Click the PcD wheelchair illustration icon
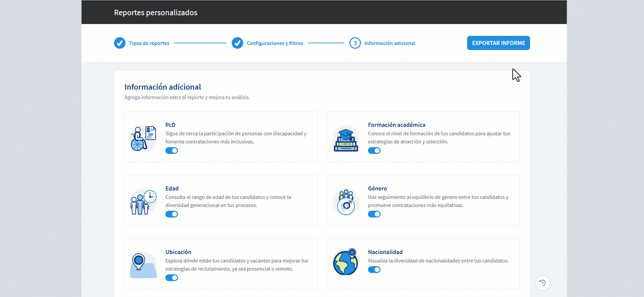Viewport: 644px width, 297px height. click(x=143, y=138)
